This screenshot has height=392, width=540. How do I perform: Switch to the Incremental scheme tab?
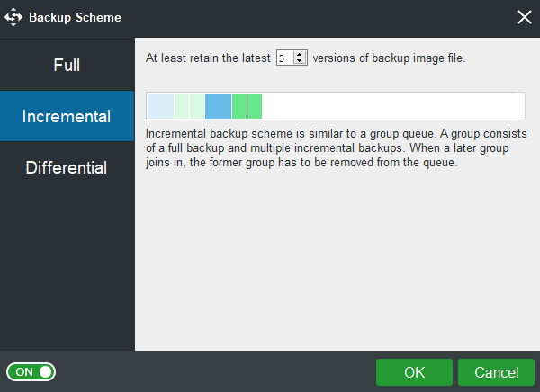tap(67, 116)
